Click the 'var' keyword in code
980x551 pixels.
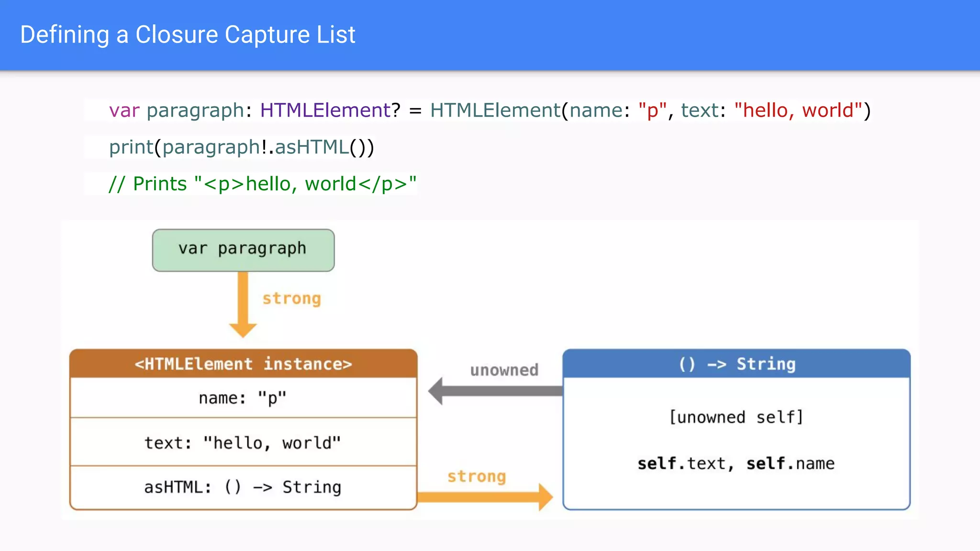124,110
